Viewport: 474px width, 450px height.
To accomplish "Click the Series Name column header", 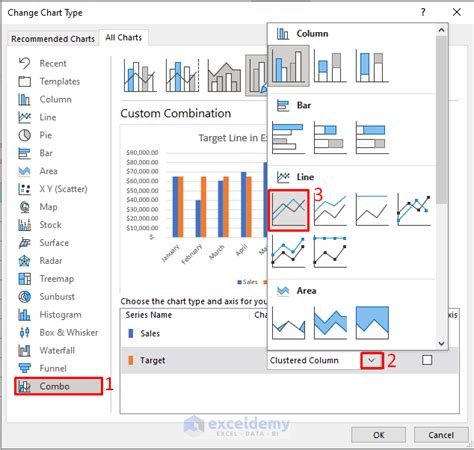I will [x=149, y=315].
